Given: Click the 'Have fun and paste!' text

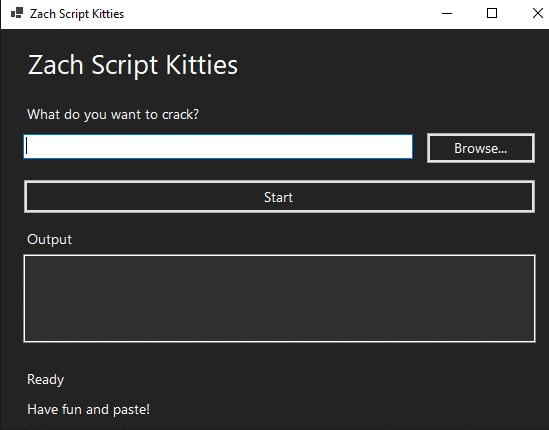Looking at the screenshot, I should pos(88,409).
